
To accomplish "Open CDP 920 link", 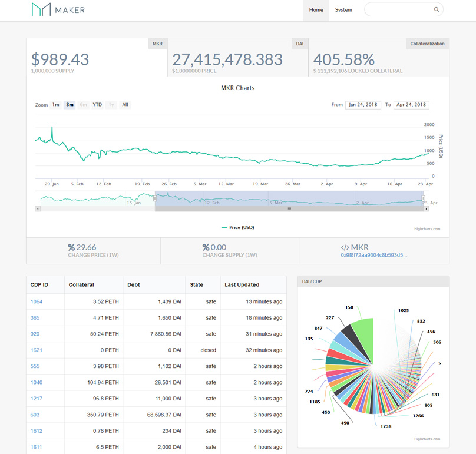I will (35, 334).
